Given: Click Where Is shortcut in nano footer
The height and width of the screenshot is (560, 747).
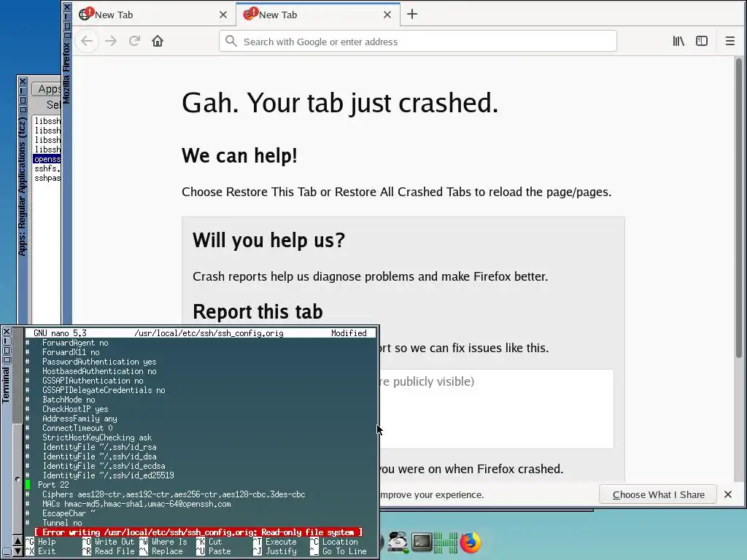Looking at the screenshot, I should pos(163,542).
